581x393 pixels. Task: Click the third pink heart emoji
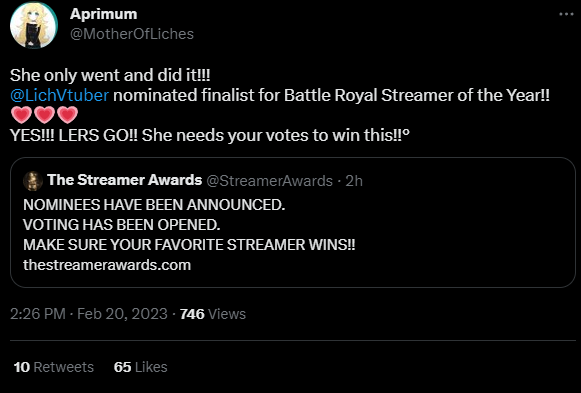[67, 115]
